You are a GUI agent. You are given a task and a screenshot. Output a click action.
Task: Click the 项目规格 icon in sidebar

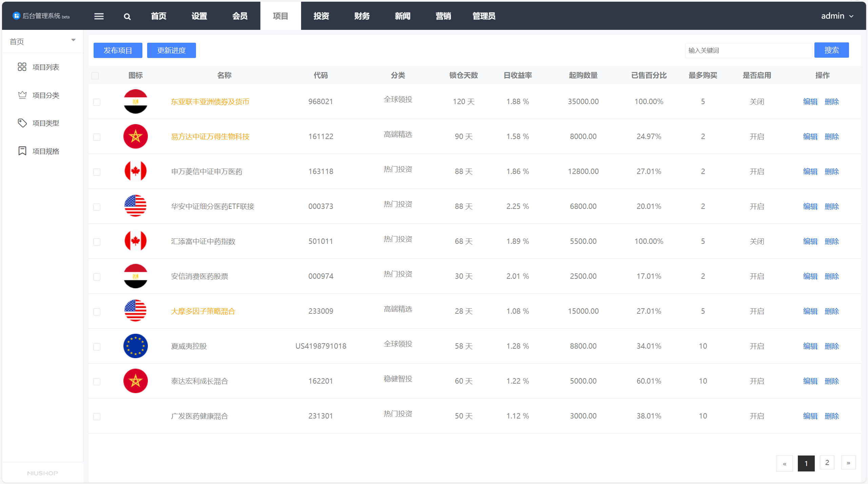pos(21,151)
